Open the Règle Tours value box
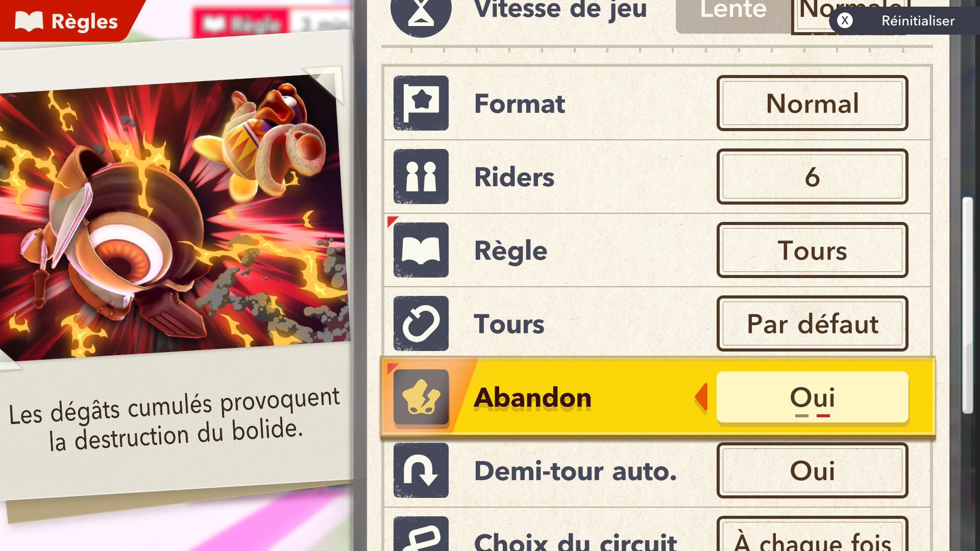 tap(812, 250)
